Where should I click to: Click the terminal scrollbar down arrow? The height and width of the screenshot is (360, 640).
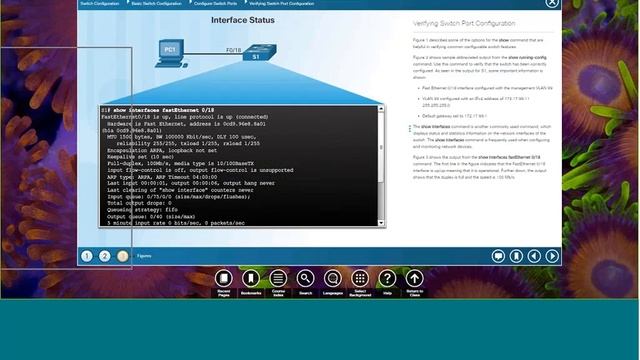pyautogui.click(x=381, y=223)
